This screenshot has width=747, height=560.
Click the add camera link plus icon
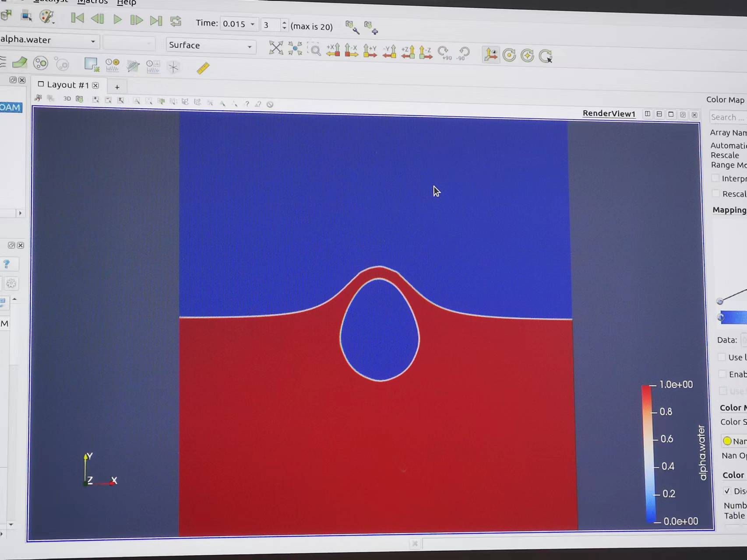click(x=371, y=28)
